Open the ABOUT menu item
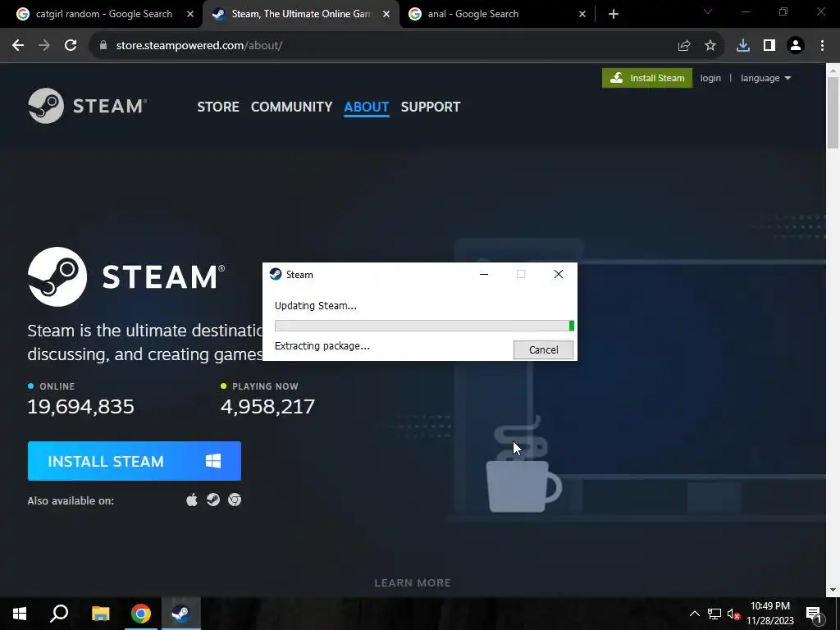This screenshot has height=630, width=840. point(367,107)
